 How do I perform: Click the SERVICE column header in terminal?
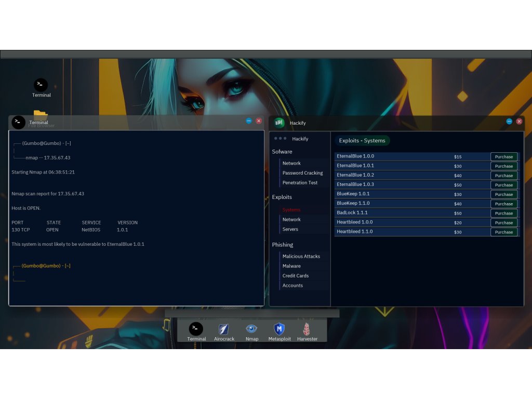click(91, 223)
